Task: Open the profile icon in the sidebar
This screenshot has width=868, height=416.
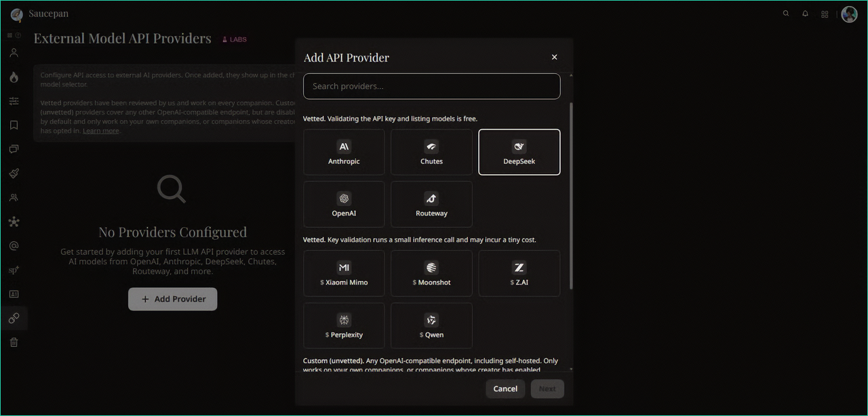Action: (x=14, y=53)
